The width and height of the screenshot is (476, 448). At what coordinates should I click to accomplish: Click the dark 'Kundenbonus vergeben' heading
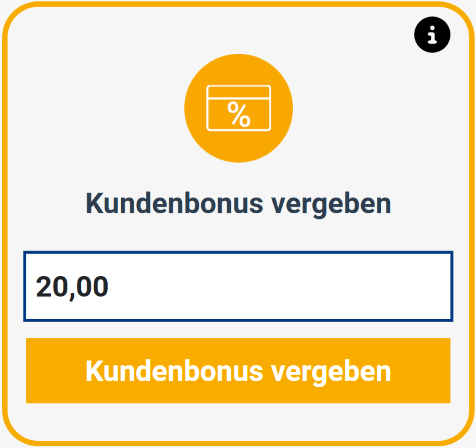click(238, 204)
